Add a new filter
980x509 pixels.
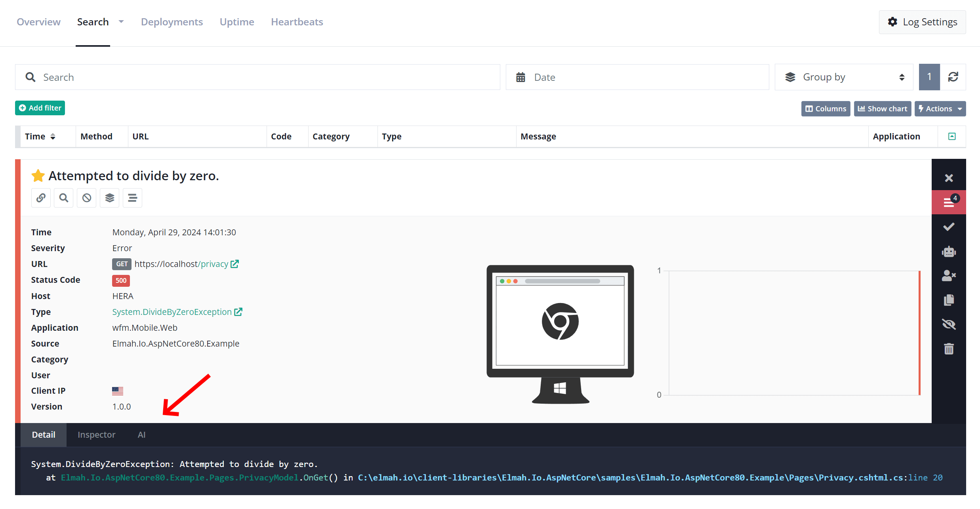click(x=40, y=108)
